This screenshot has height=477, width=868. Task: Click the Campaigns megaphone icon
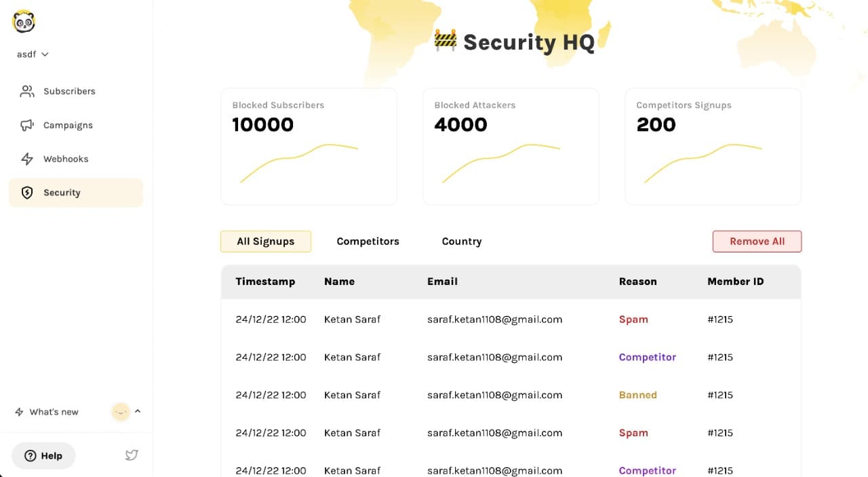(27, 125)
